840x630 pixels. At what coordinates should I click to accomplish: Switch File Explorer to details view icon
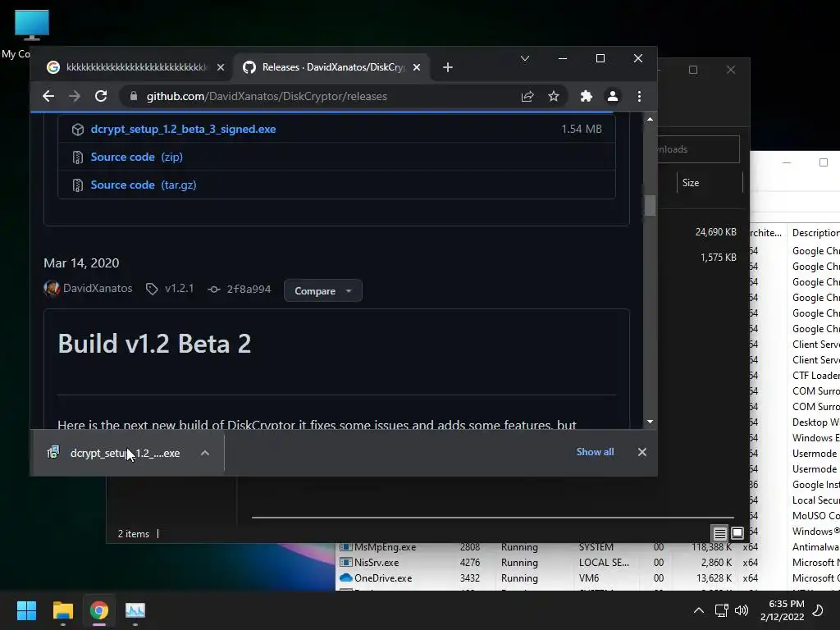719,533
